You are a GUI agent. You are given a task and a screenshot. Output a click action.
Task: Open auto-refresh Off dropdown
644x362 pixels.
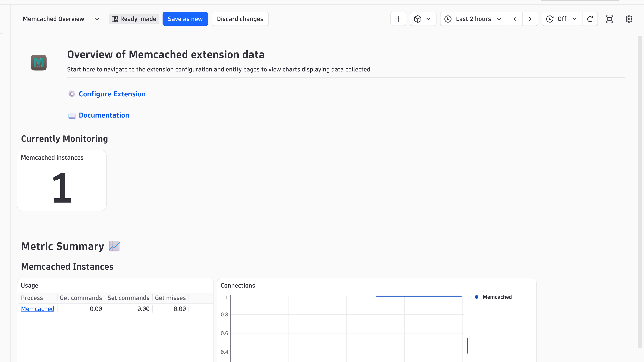tap(562, 19)
